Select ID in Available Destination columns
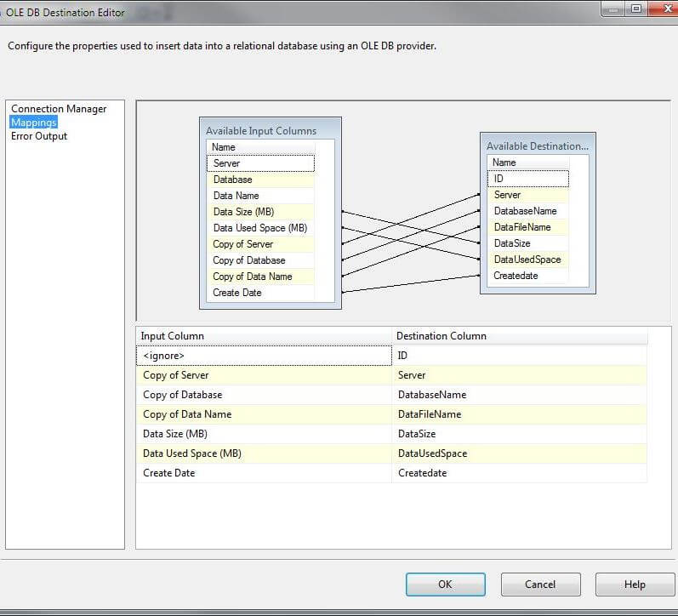Screen dimensions: 678x616 (x=528, y=179)
